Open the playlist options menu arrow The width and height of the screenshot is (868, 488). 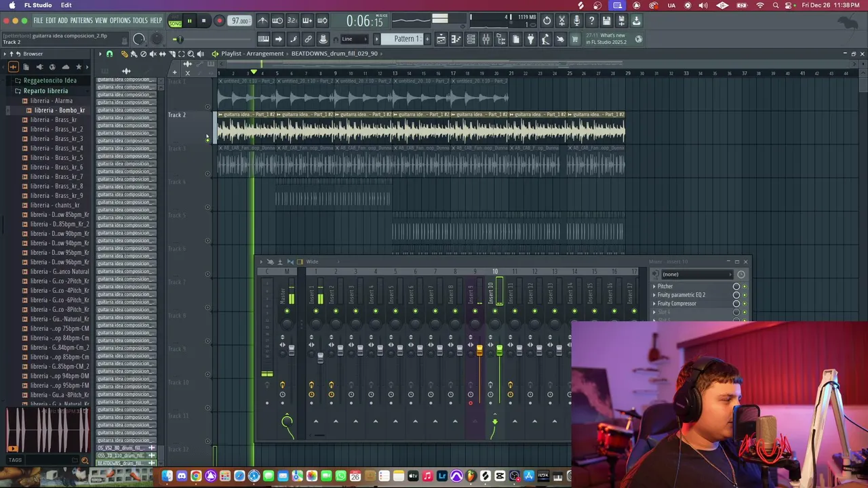pyautogui.click(x=100, y=54)
